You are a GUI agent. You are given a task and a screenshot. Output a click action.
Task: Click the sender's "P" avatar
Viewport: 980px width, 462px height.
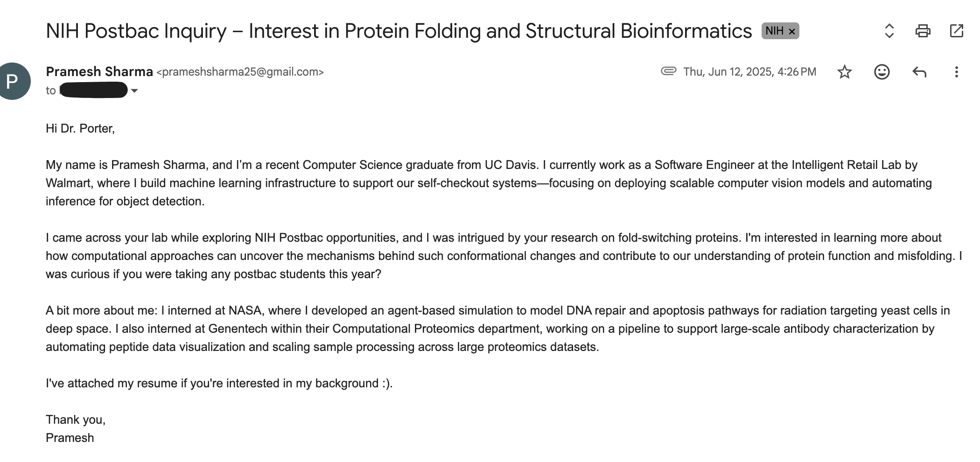13,81
